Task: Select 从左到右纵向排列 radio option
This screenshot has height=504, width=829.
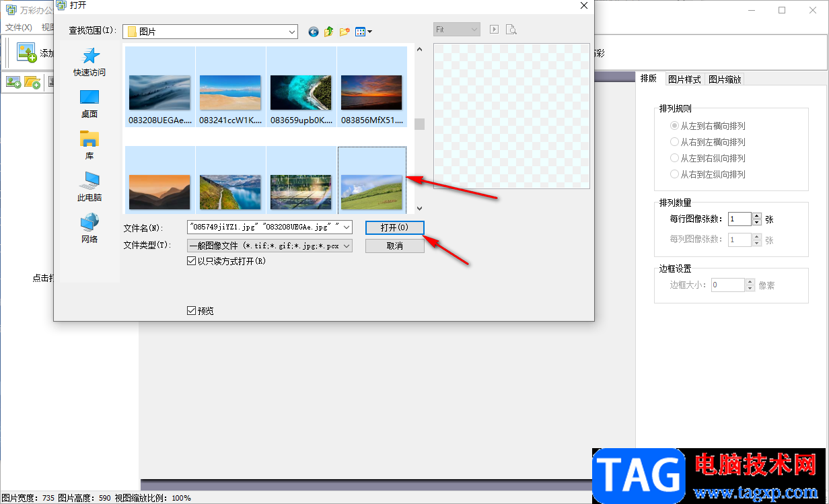Action: [x=674, y=158]
